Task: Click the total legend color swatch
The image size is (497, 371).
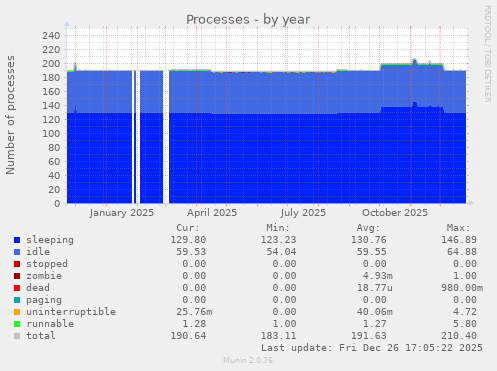Action: click(17, 336)
